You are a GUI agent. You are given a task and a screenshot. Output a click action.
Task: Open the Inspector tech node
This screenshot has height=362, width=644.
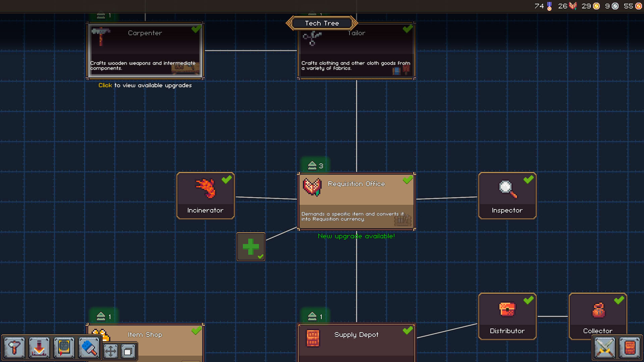[507, 196]
